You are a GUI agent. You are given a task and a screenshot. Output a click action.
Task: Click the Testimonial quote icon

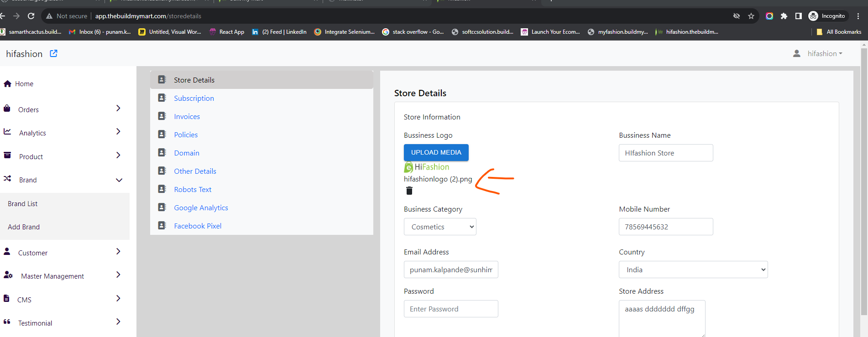7,321
